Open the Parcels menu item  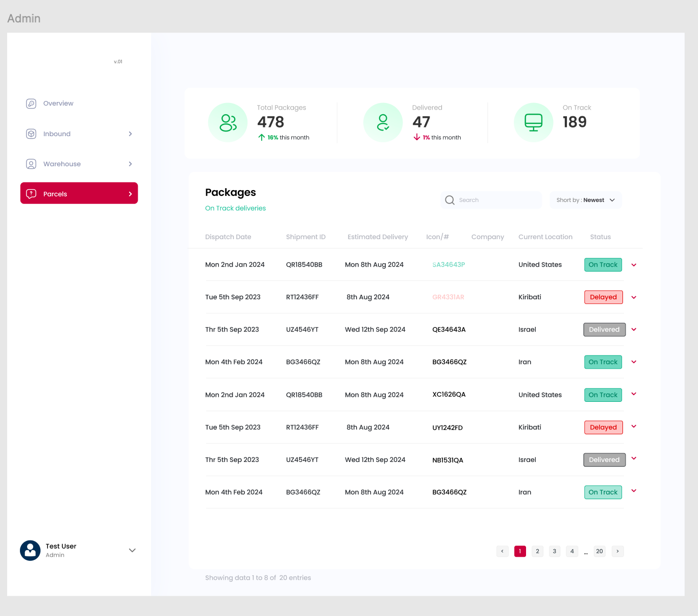[79, 193]
